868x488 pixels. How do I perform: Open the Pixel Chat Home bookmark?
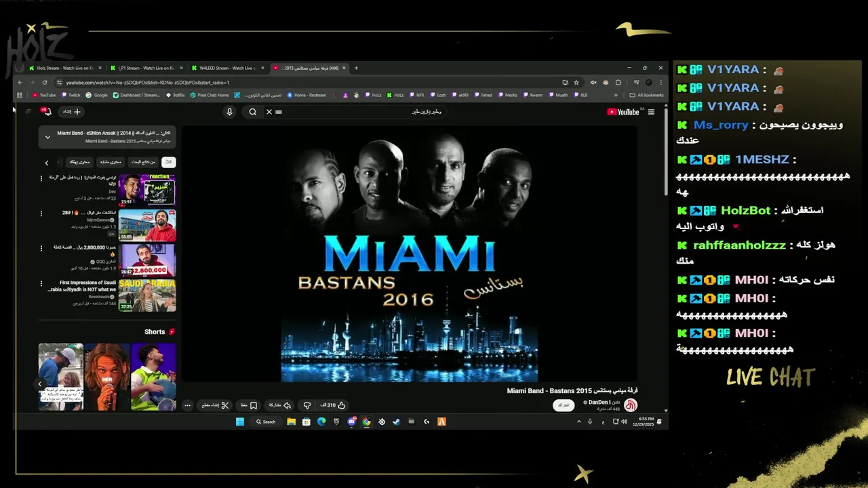210,95
